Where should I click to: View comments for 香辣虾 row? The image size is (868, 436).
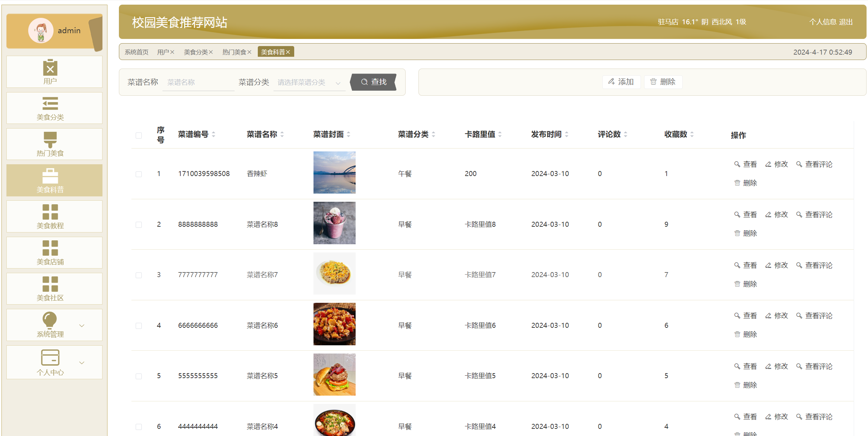tap(814, 164)
